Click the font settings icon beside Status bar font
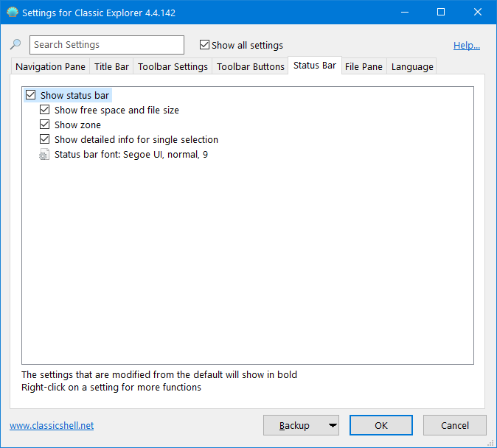Image resolution: width=497 pixels, height=448 pixels. click(44, 155)
